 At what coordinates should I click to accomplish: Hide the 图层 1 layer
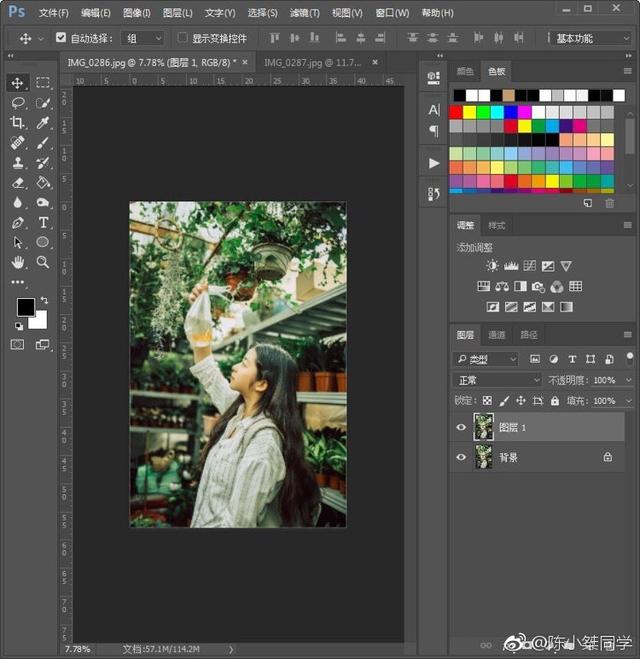pyautogui.click(x=461, y=428)
